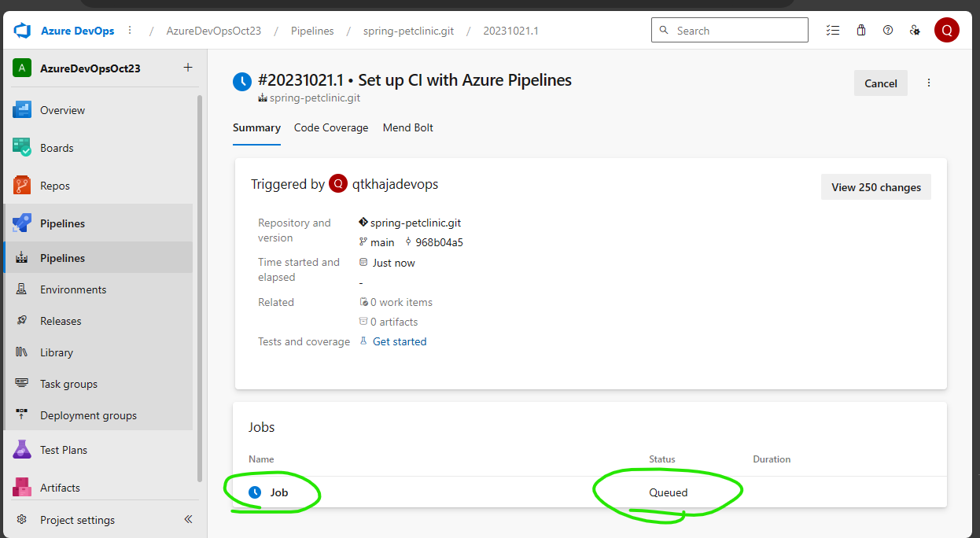Open Test Plans in sidebar
This screenshot has height=538, width=980.
click(98, 450)
